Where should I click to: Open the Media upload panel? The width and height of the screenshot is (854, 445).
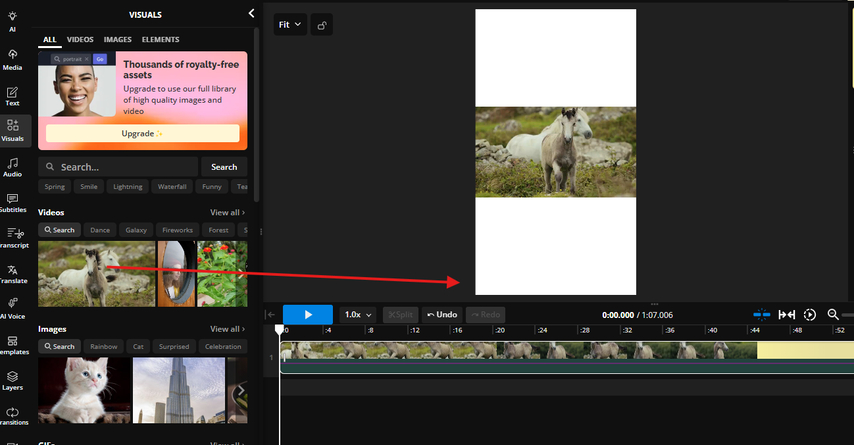12,60
